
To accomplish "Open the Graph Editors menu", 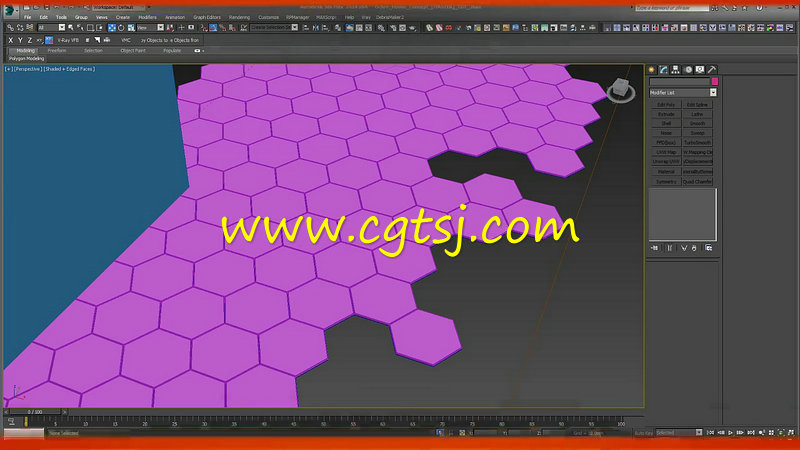I will click(x=207, y=17).
